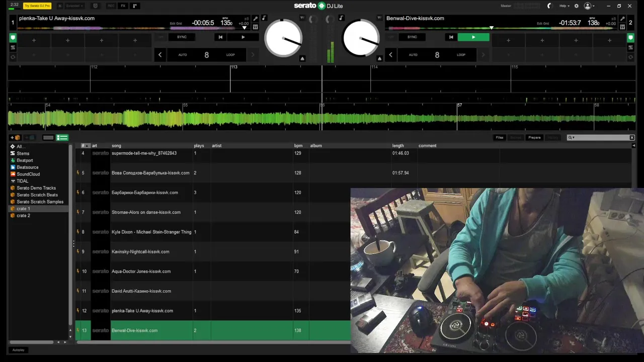
Task: Select track Stromae-Alors on danse-kissvk.com
Action: pyautogui.click(x=146, y=212)
